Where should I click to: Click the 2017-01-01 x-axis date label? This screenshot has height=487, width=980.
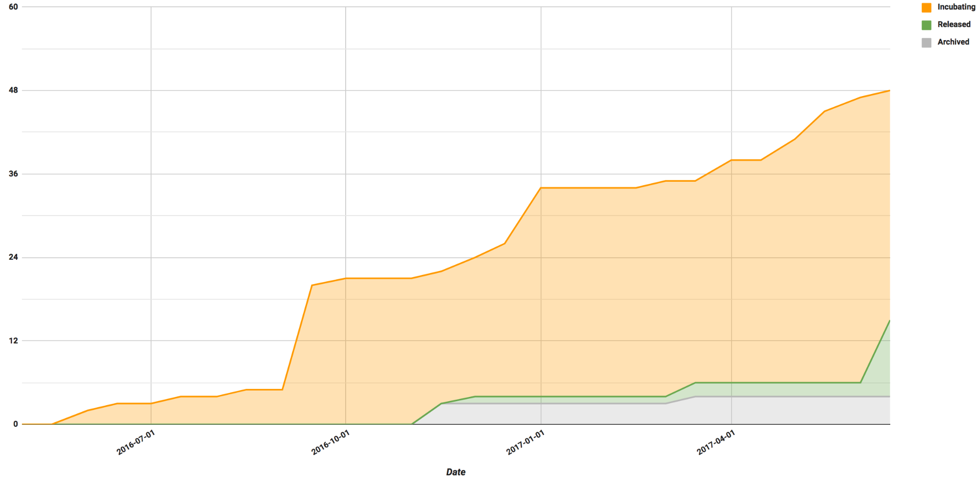click(526, 442)
